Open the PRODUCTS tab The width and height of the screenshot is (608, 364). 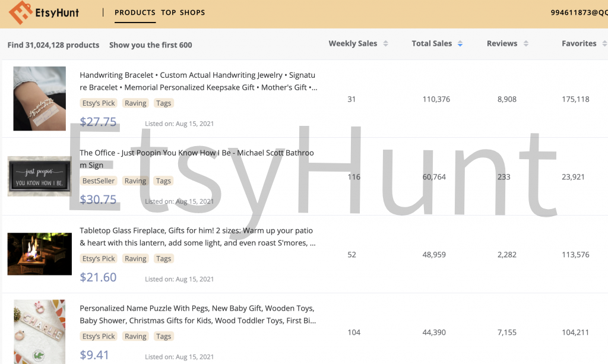(x=135, y=12)
